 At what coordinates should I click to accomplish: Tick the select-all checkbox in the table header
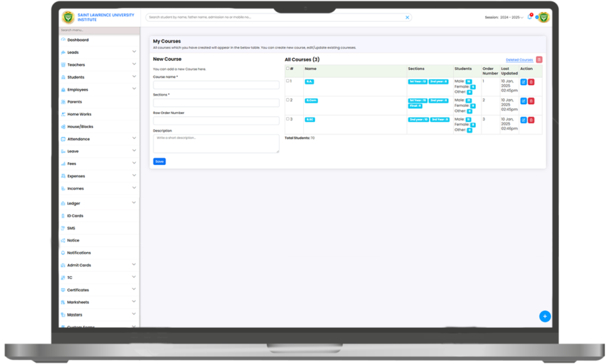pyautogui.click(x=288, y=69)
